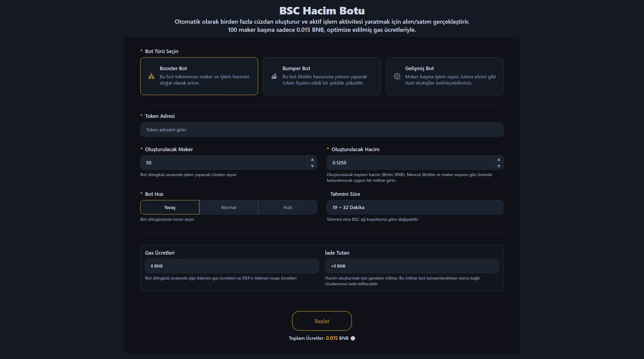
Task: Select the Yavaş speed option
Action: (170, 207)
